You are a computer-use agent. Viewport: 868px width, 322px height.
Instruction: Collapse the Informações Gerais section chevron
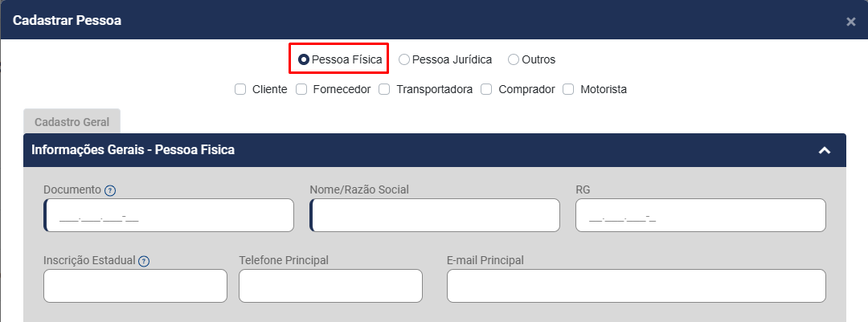(824, 150)
